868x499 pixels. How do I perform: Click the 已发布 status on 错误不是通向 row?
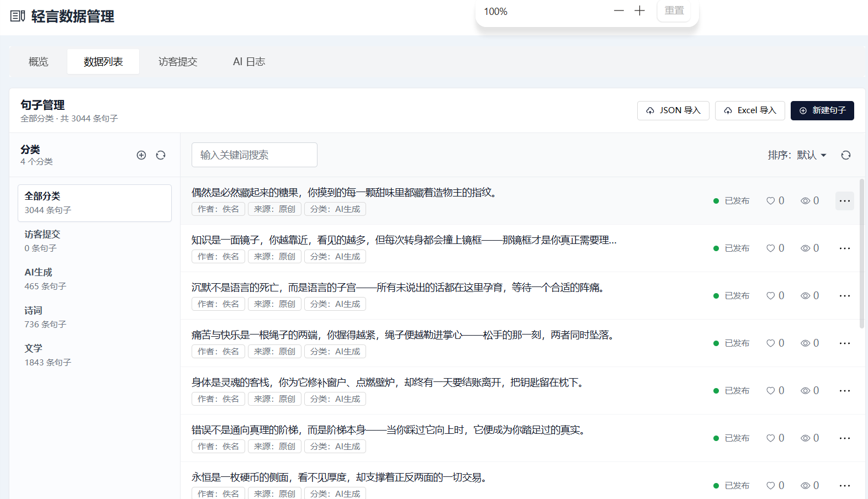coord(732,438)
